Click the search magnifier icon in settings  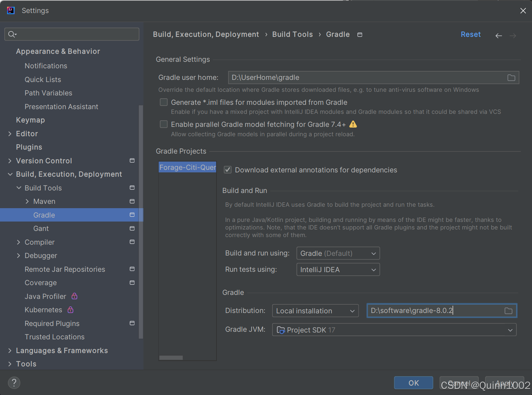pyautogui.click(x=12, y=34)
